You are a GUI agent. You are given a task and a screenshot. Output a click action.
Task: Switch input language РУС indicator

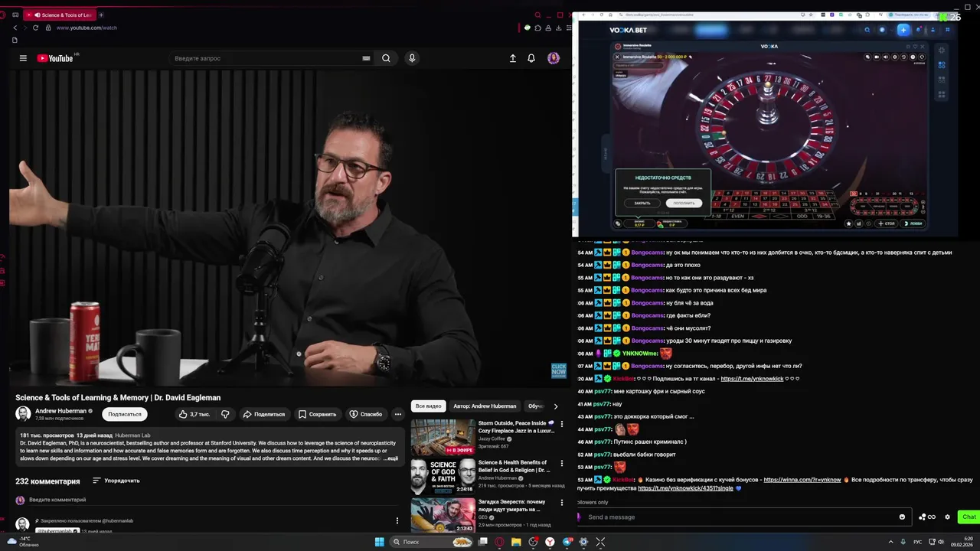click(x=917, y=542)
